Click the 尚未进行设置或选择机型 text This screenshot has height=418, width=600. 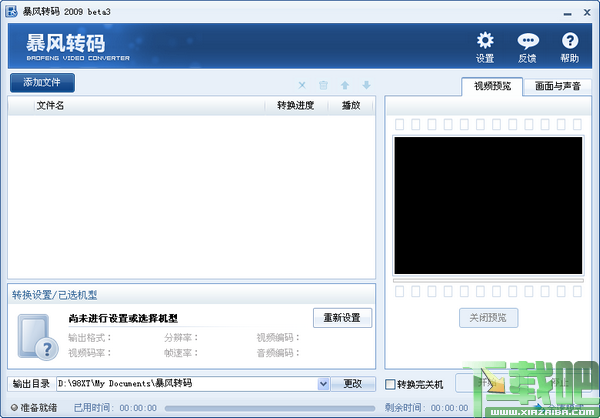point(123,318)
